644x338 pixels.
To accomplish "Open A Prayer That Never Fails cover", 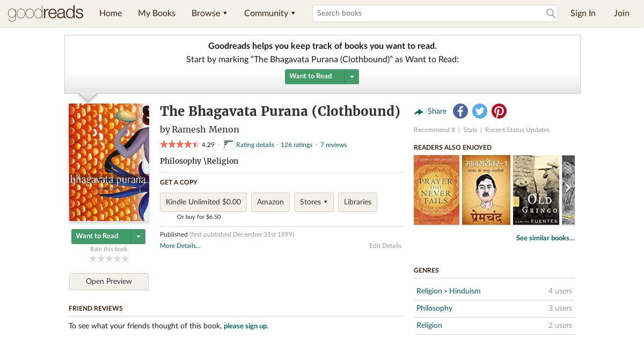I will click(436, 190).
